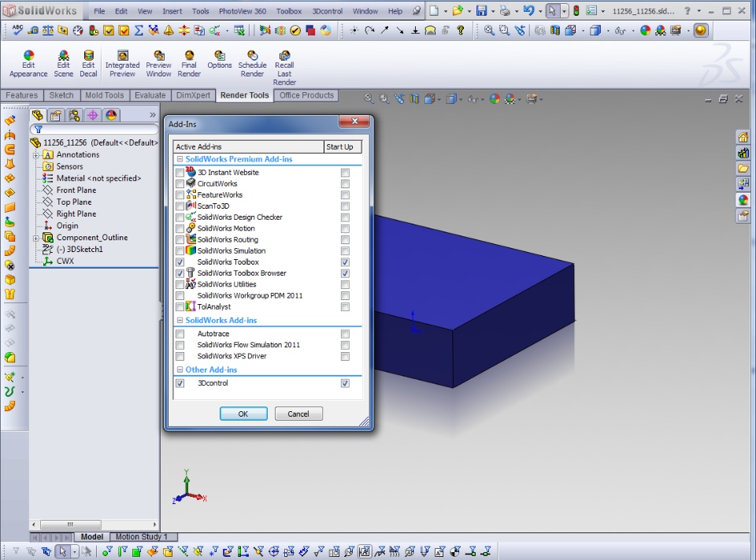Select DimXpertManager tab icon
The height and width of the screenshot is (560, 756).
(x=93, y=115)
